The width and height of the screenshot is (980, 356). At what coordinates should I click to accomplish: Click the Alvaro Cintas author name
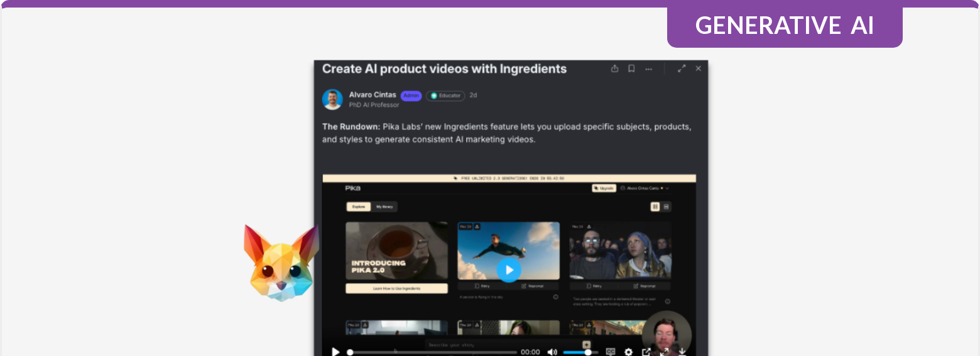point(373,95)
